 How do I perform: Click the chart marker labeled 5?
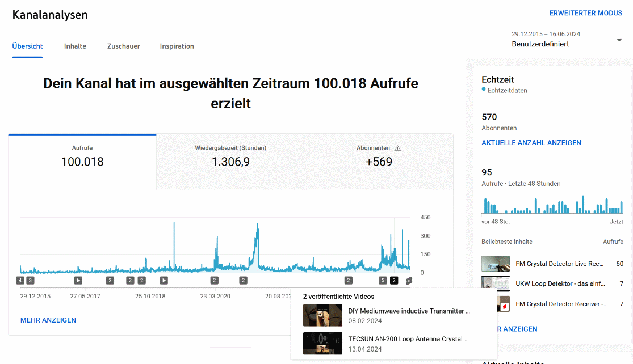pos(383,280)
